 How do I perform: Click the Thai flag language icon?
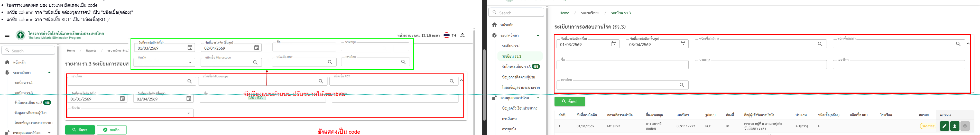click(x=447, y=35)
